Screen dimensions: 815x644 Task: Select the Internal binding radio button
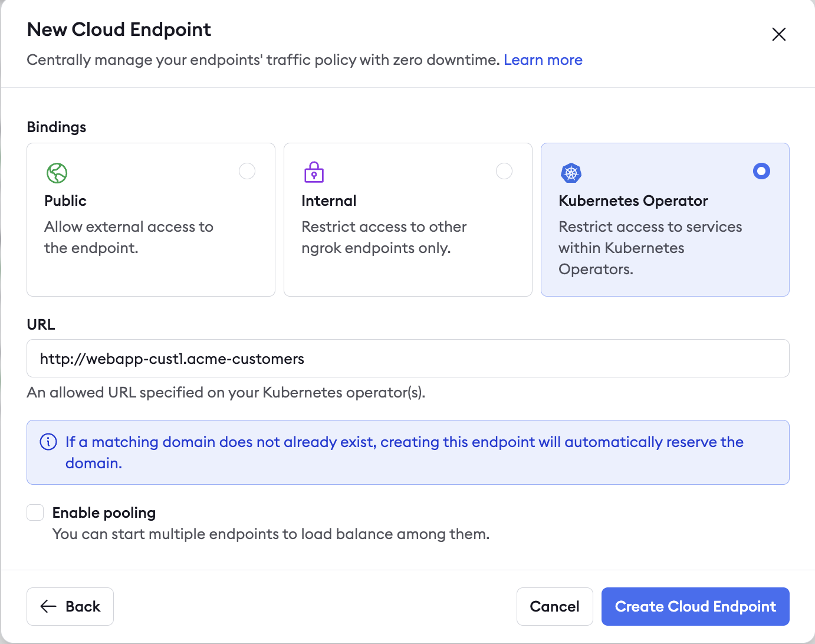coord(504,171)
